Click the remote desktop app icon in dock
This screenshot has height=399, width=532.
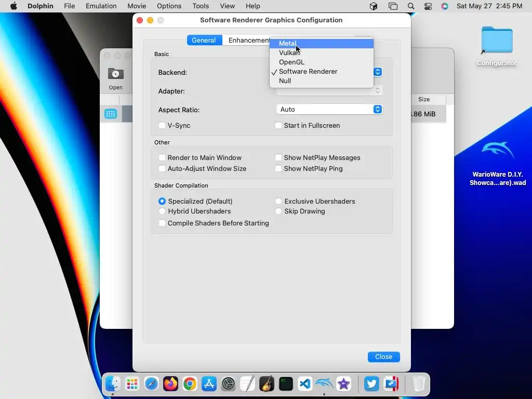click(391, 384)
